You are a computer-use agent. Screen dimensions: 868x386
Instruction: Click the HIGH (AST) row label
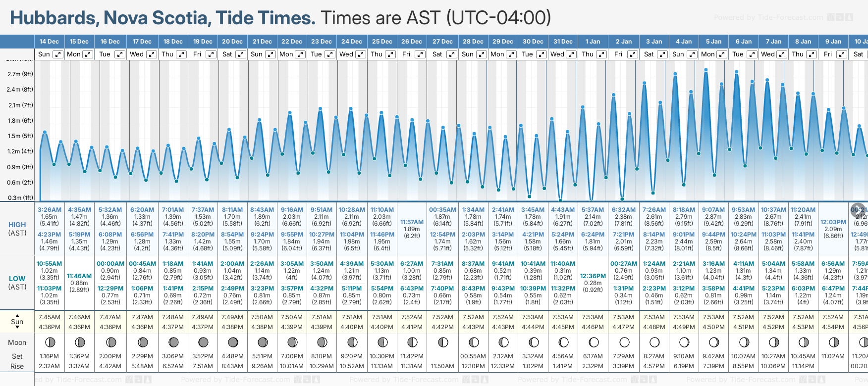(x=17, y=229)
